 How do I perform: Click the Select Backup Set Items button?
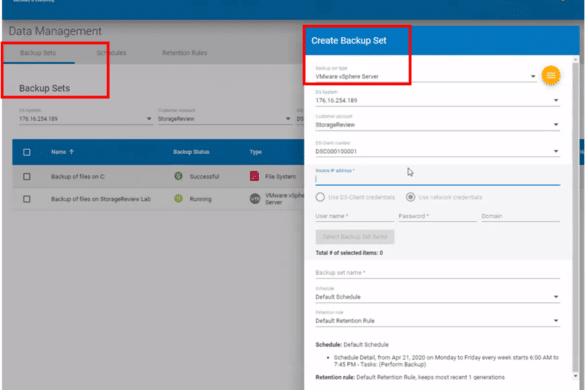355,237
